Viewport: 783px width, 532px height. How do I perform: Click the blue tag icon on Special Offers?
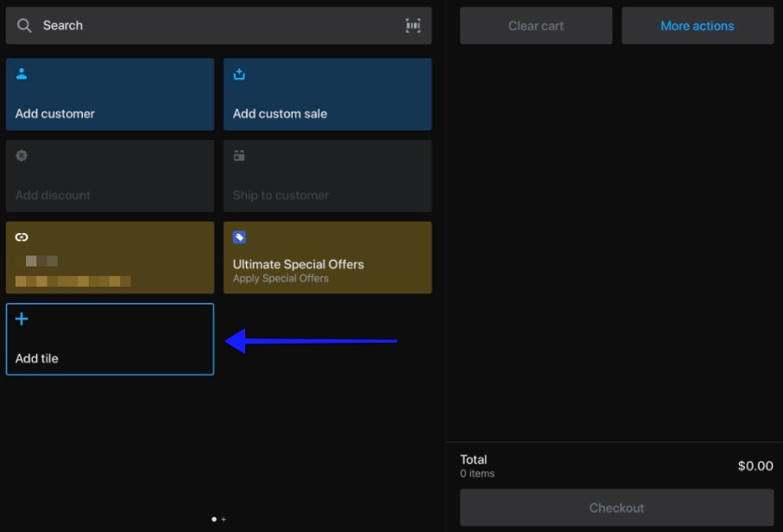[240, 237]
